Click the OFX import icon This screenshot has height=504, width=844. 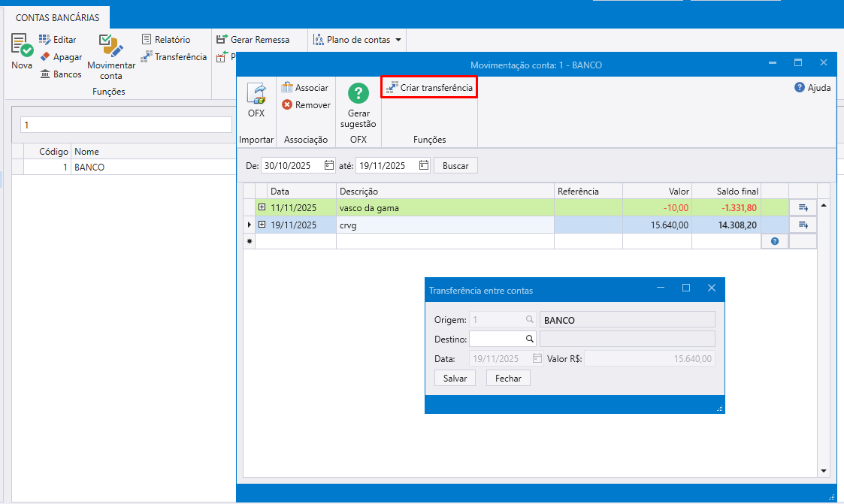[x=256, y=94]
